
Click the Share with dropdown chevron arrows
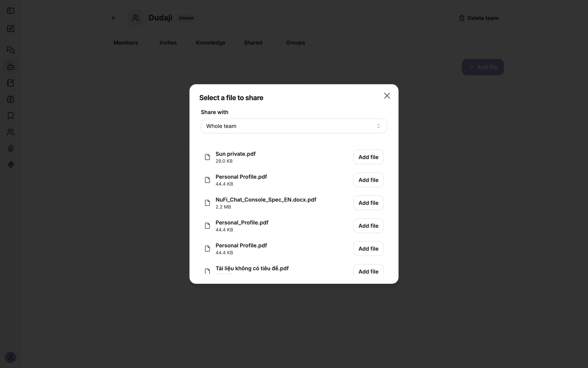(378, 126)
